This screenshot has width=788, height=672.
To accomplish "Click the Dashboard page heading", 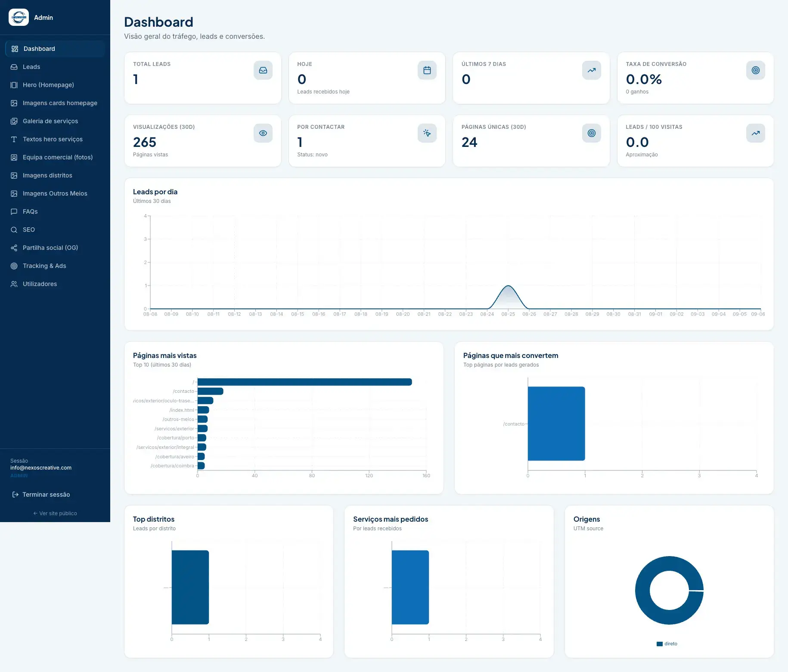I will [158, 22].
